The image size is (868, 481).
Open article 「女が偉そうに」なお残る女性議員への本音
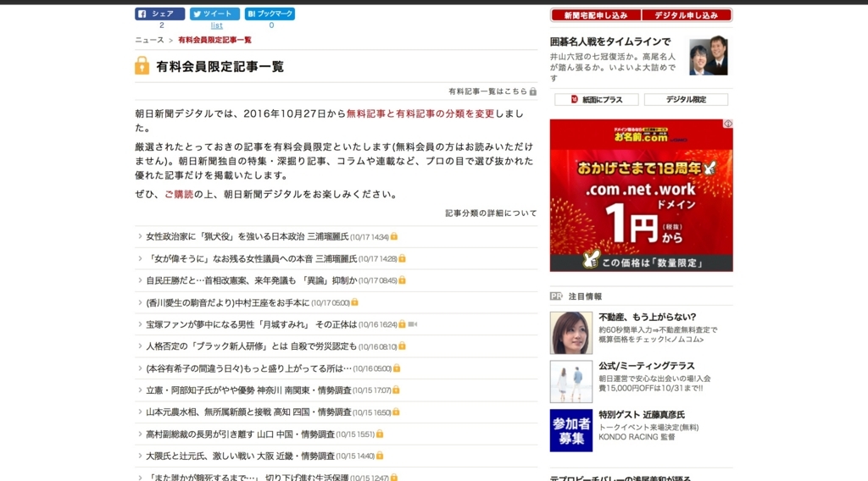coord(251,259)
